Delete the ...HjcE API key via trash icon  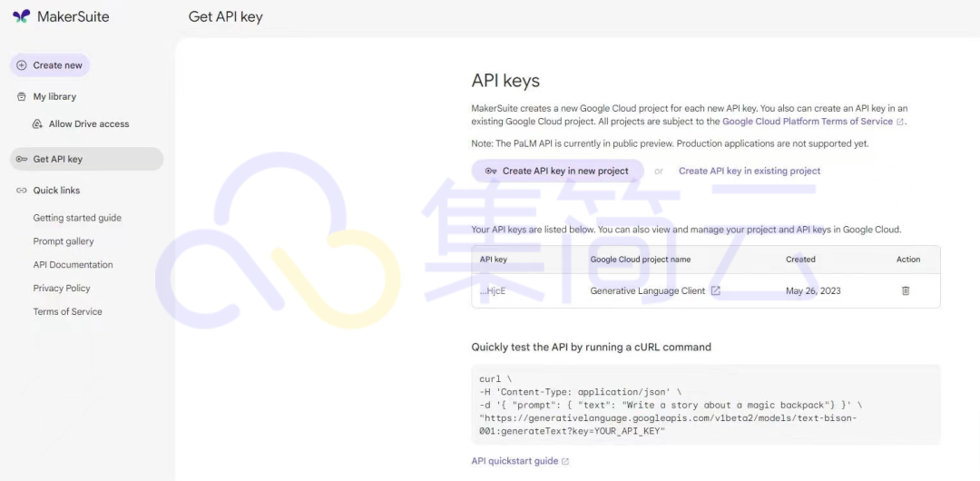click(x=905, y=290)
